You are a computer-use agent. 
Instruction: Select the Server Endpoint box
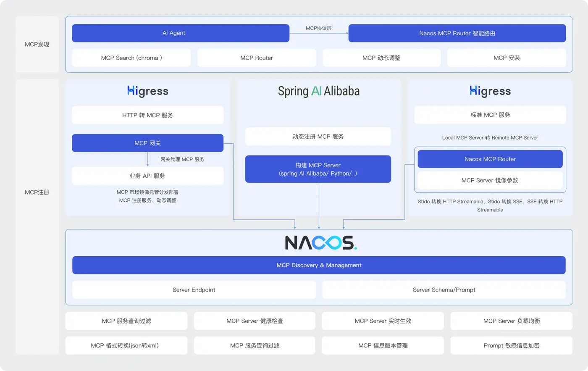point(194,290)
